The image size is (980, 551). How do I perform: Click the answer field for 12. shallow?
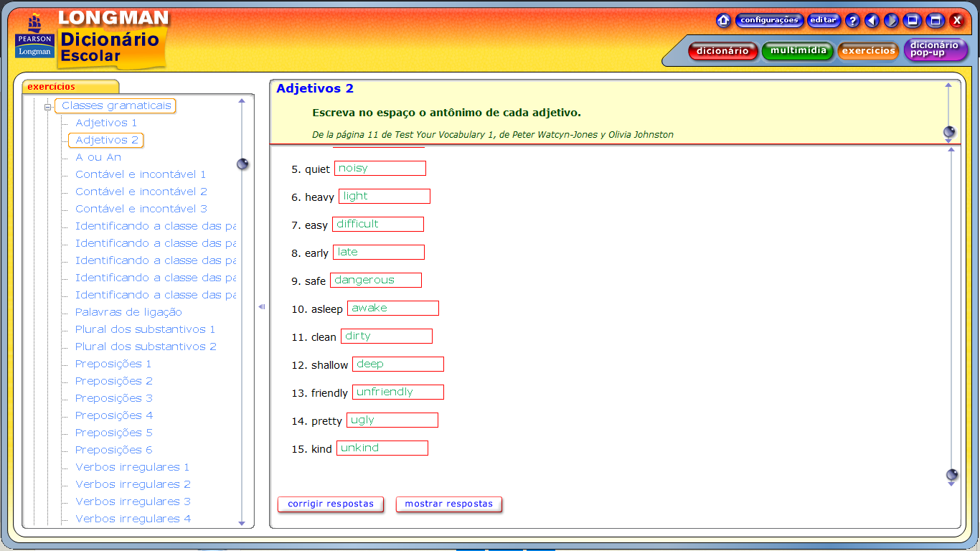[x=398, y=364]
